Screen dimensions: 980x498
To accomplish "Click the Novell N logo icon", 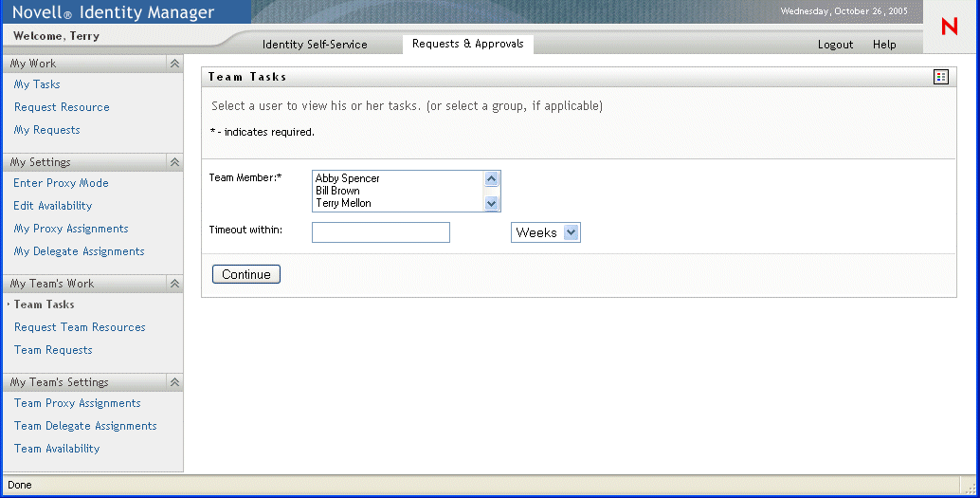I will pyautogui.click(x=949, y=28).
